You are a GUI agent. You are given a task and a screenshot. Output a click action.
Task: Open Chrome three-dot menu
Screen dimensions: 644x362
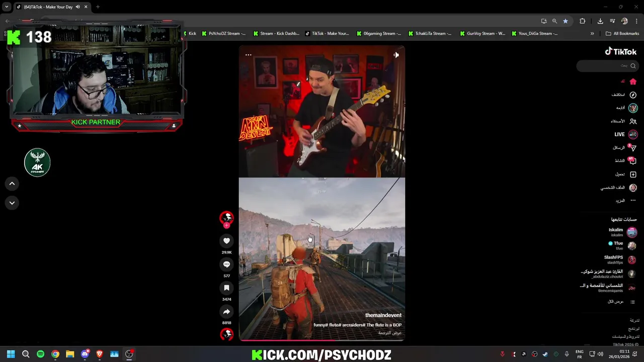click(636, 21)
